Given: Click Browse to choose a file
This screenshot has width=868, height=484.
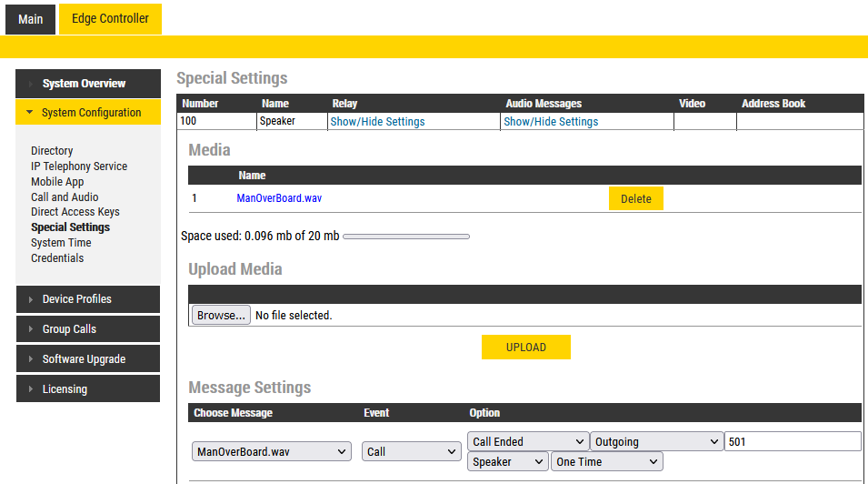Looking at the screenshot, I should coord(221,316).
